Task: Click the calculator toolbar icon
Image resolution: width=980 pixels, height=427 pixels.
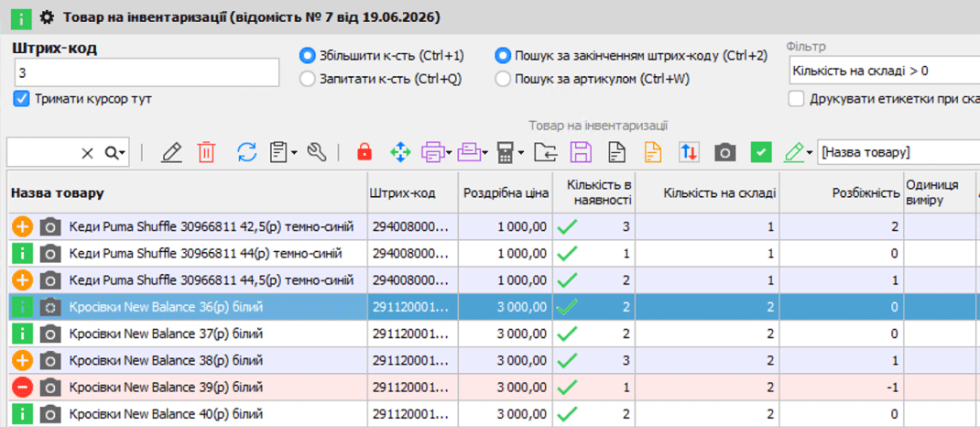Action: 506,152
